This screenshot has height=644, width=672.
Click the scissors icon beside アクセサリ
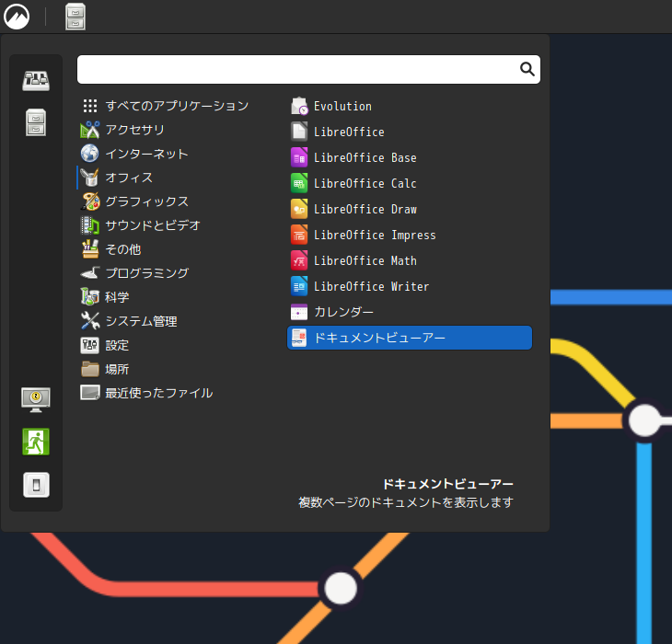(x=90, y=130)
